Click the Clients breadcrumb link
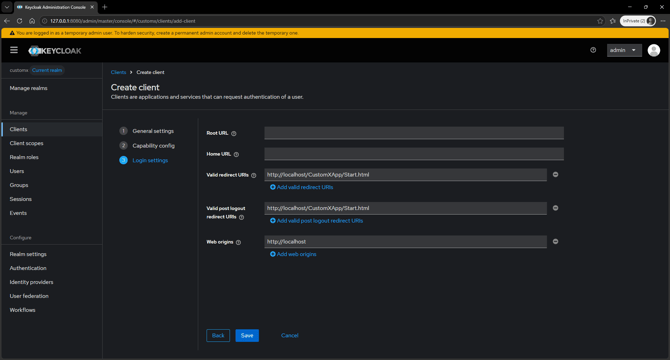The image size is (670, 360). point(118,72)
